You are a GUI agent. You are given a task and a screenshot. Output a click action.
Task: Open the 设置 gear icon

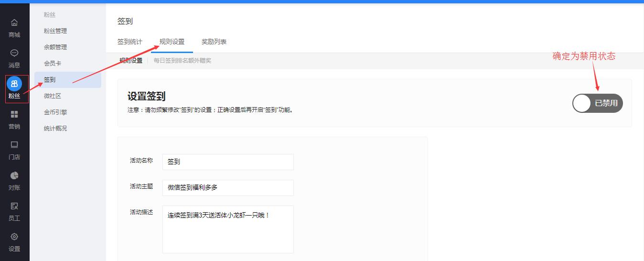pos(14,237)
